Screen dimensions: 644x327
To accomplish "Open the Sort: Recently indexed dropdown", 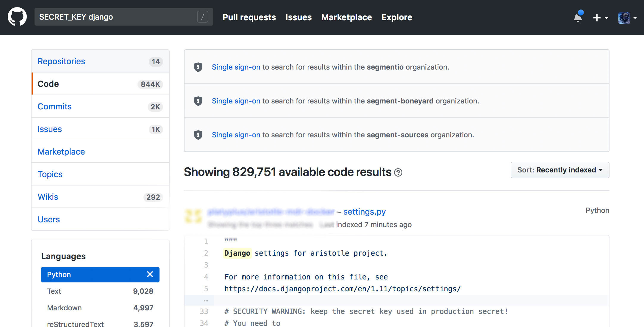I will coord(560,170).
